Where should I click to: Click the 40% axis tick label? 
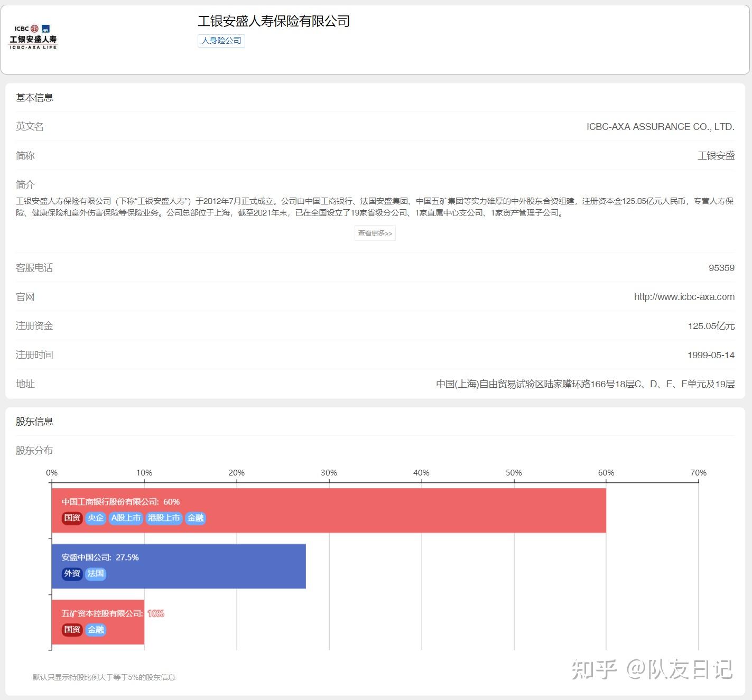coord(421,473)
